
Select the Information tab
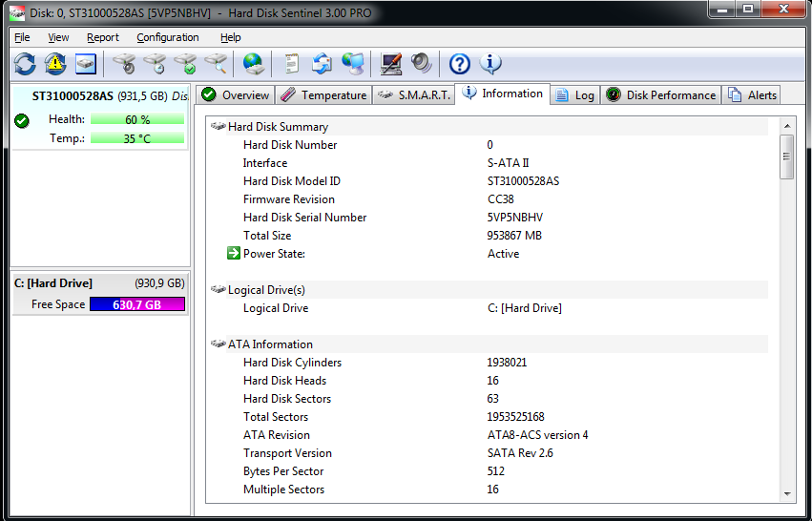click(502, 94)
